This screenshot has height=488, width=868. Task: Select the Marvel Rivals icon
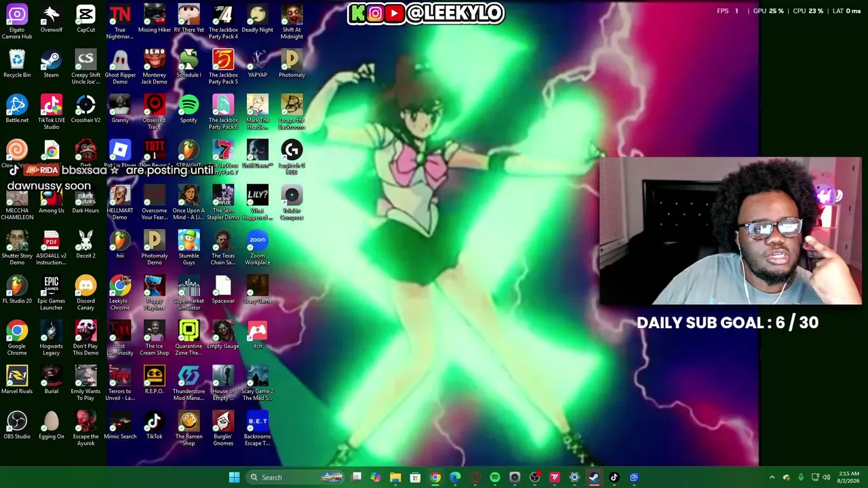coord(17,380)
